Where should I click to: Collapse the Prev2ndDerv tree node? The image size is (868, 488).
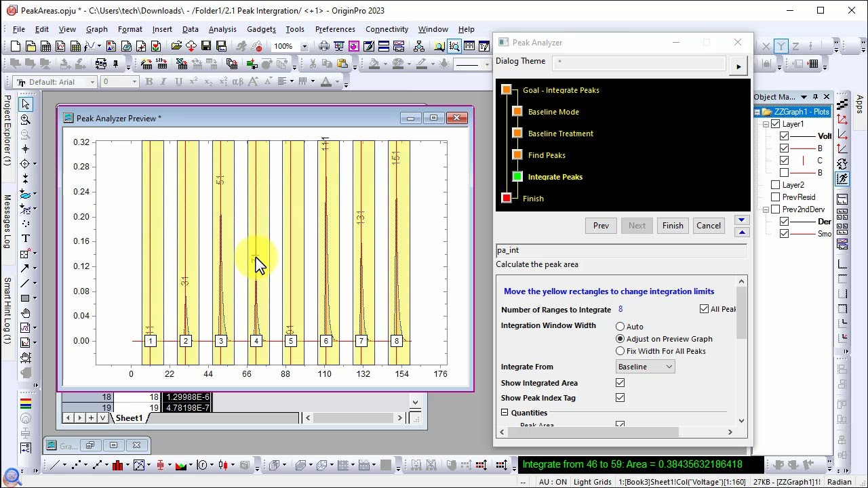tap(766, 209)
